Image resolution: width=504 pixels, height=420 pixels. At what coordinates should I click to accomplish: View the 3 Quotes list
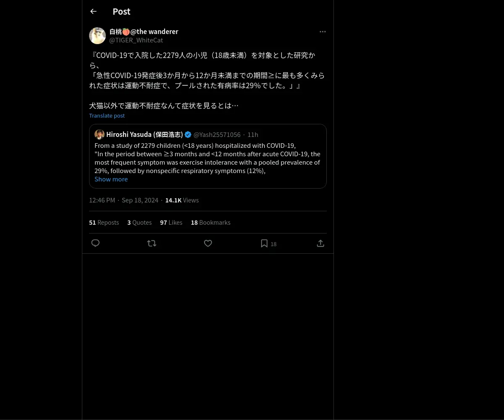click(x=139, y=222)
